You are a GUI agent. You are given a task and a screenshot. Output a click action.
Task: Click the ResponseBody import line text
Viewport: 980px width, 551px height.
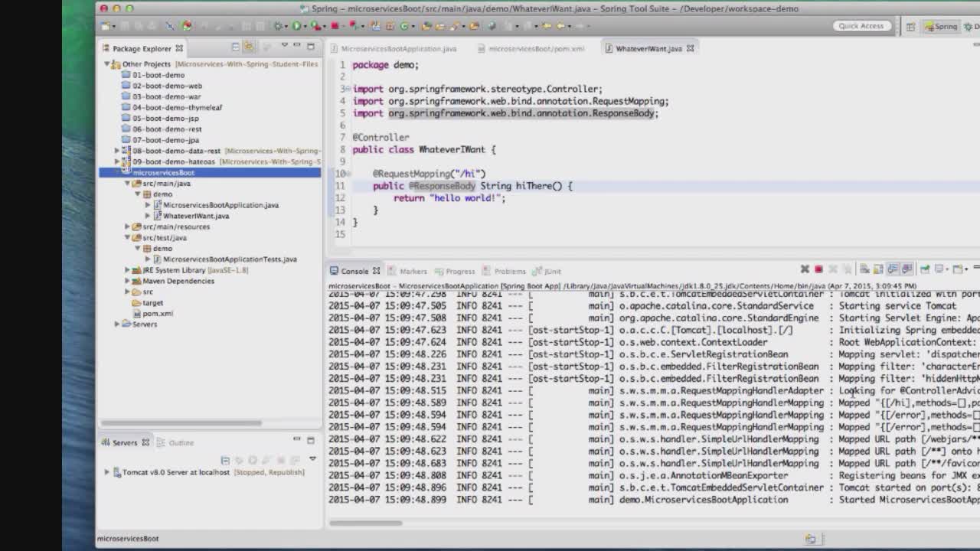505,113
